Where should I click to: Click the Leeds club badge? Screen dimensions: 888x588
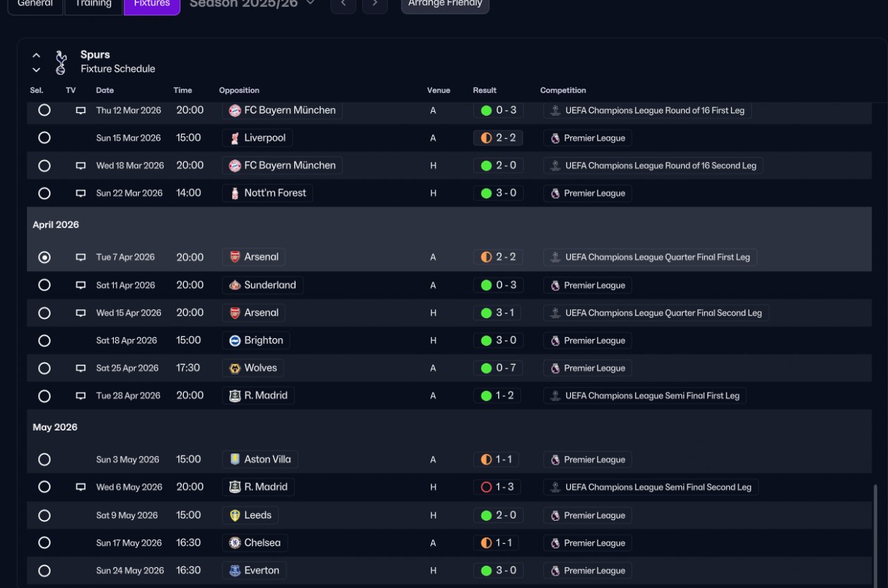click(x=235, y=515)
